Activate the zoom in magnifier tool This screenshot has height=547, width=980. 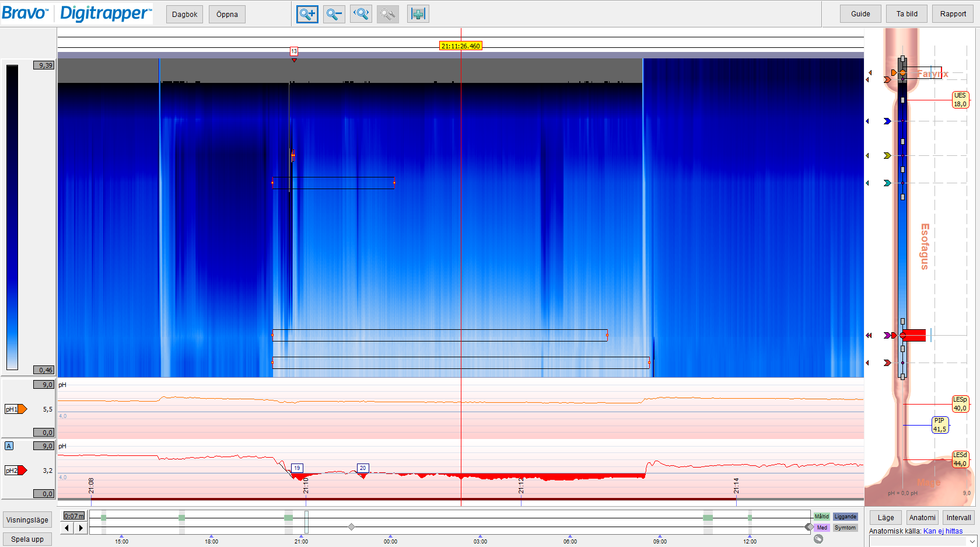307,14
